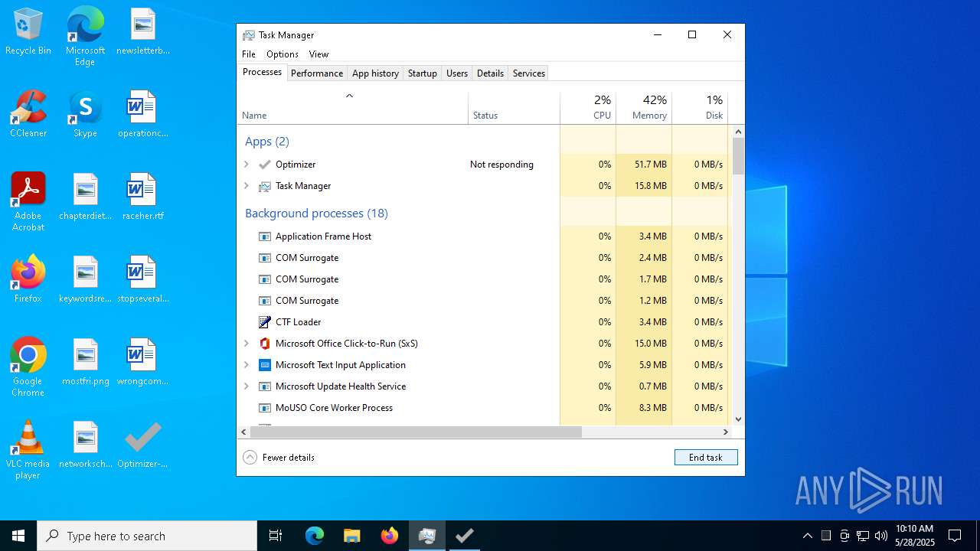Click CTF Loader process icon
The image size is (980, 551).
(265, 322)
